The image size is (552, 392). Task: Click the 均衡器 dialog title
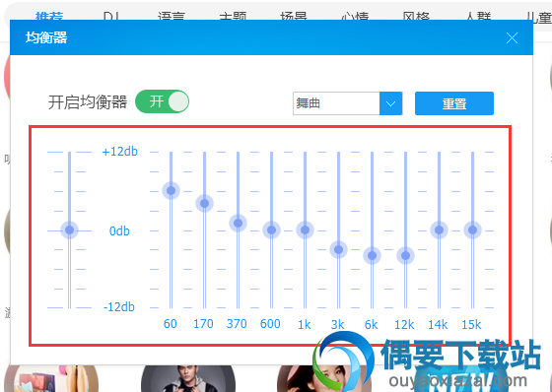pyautogui.click(x=46, y=37)
